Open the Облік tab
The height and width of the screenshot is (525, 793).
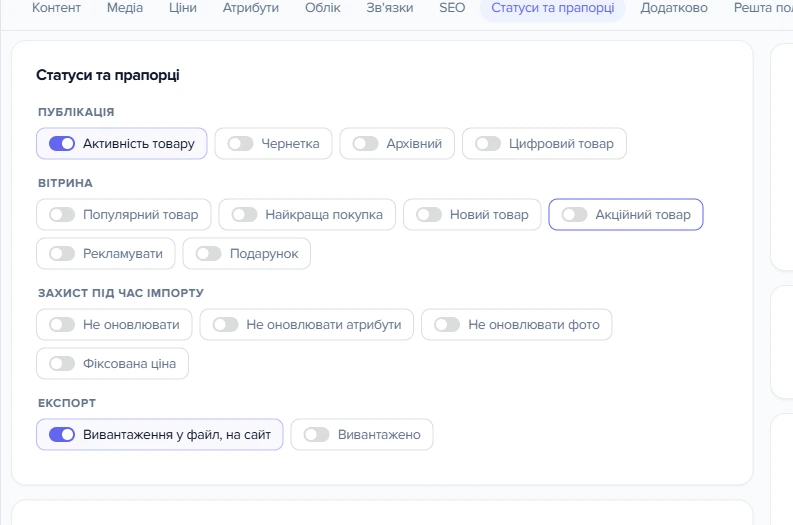click(323, 8)
